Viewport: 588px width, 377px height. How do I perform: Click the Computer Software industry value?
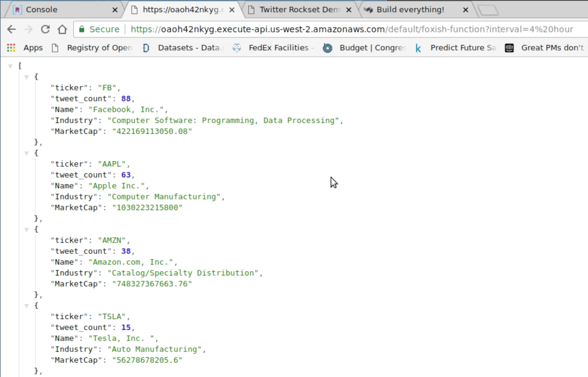223,121
